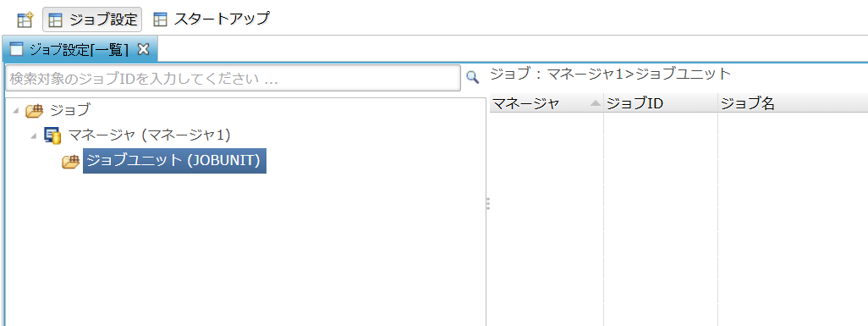The height and width of the screenshot is (326, 868).
Task: Collapse the マネージャ (マネージャ1) node
Action: pyautogui.click(x=35, y=135)
